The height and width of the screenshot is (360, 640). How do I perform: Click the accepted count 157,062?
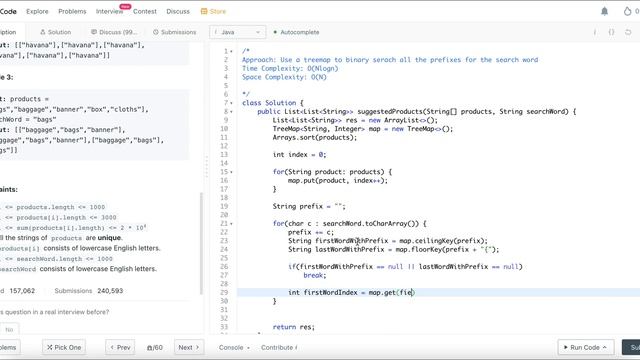(x=22, y=291)
